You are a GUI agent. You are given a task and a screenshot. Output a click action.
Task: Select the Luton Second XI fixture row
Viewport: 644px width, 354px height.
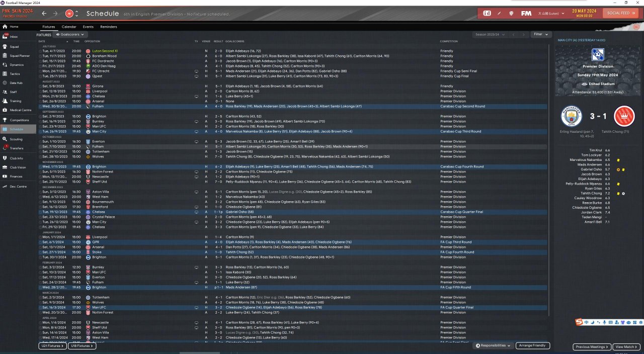(x=293, y=51)
